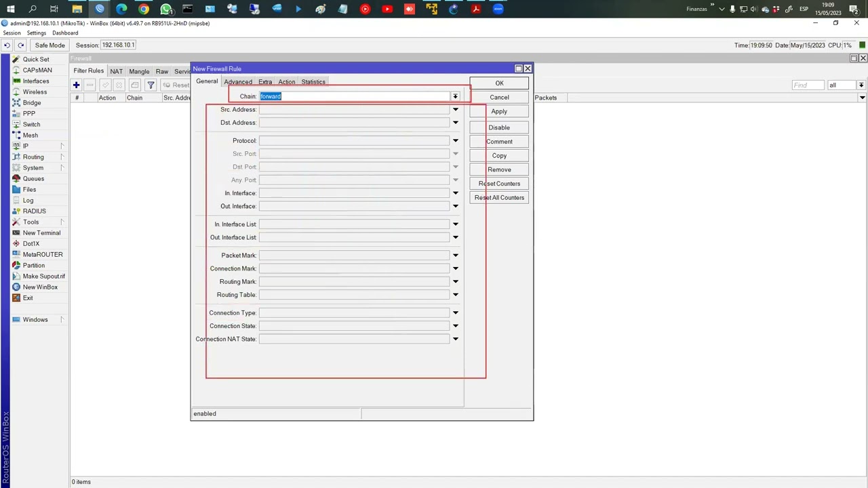Open the Mangle tab in Firewall
This screenshot has height=488, width=868.
point(139,71)
